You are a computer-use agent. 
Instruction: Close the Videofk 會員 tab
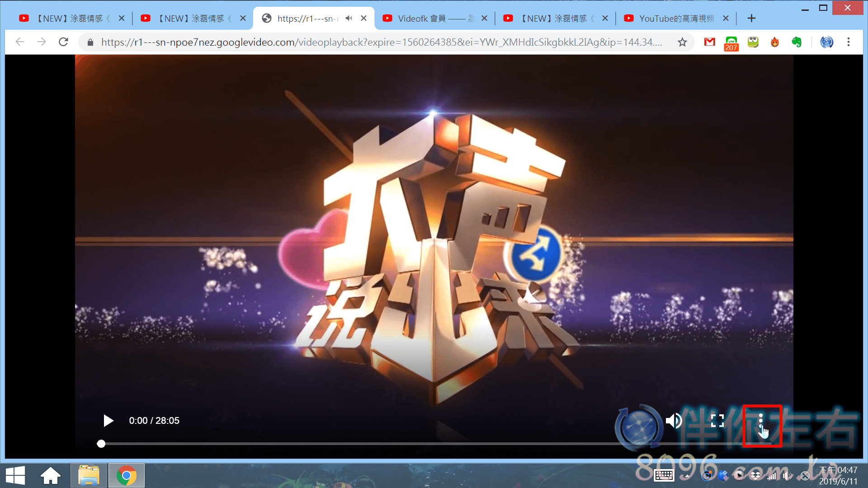pos(484,19)
